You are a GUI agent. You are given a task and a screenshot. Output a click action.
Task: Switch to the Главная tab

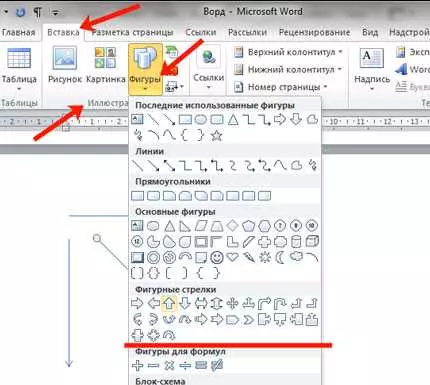coord(19,32)
